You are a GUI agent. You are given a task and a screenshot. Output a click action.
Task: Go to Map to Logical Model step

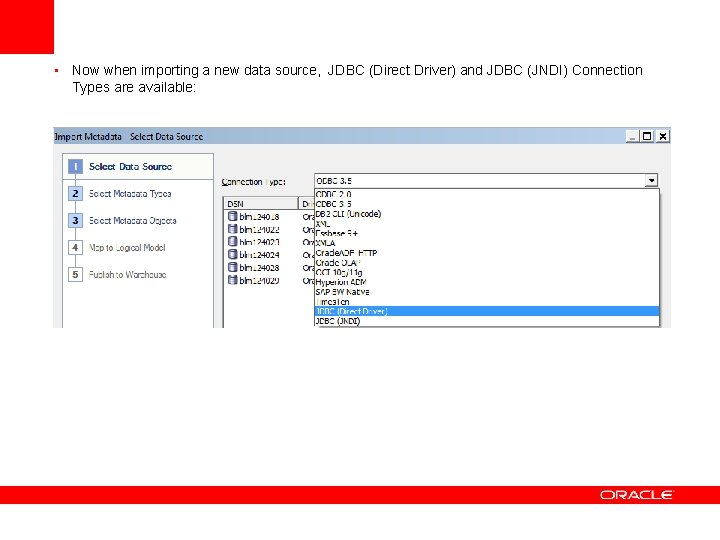pyautogui.click(x=127, y=248)
